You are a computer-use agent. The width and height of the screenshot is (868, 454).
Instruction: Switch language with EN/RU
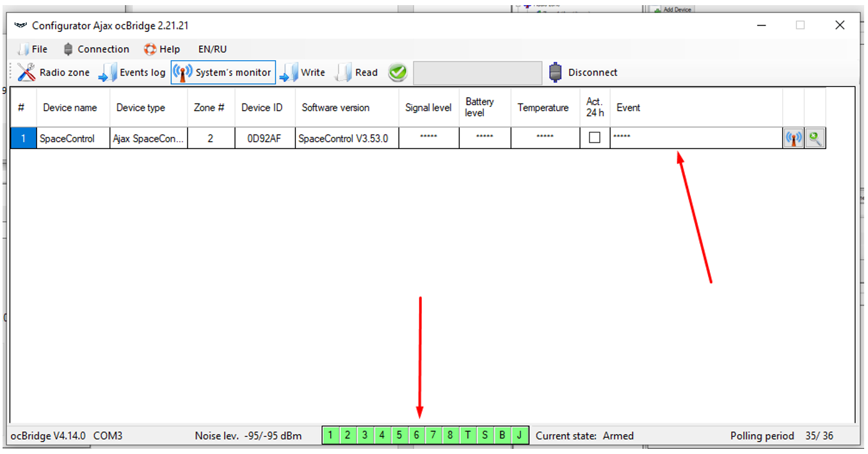tap(213, 49)
